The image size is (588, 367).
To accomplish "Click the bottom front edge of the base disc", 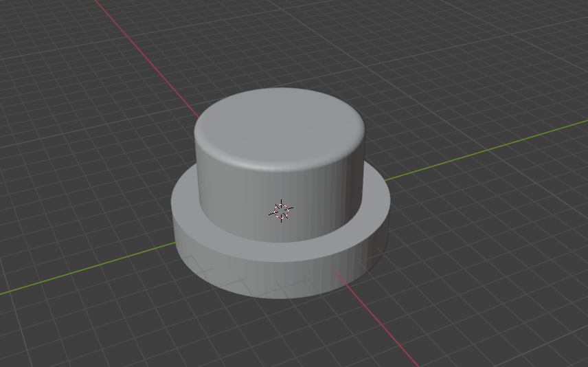I will click(x=280, y=298).
